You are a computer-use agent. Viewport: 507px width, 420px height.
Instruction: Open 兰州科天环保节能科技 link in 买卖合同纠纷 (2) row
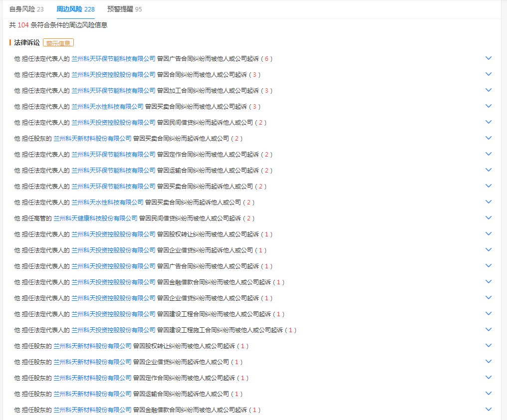[113, 186]
